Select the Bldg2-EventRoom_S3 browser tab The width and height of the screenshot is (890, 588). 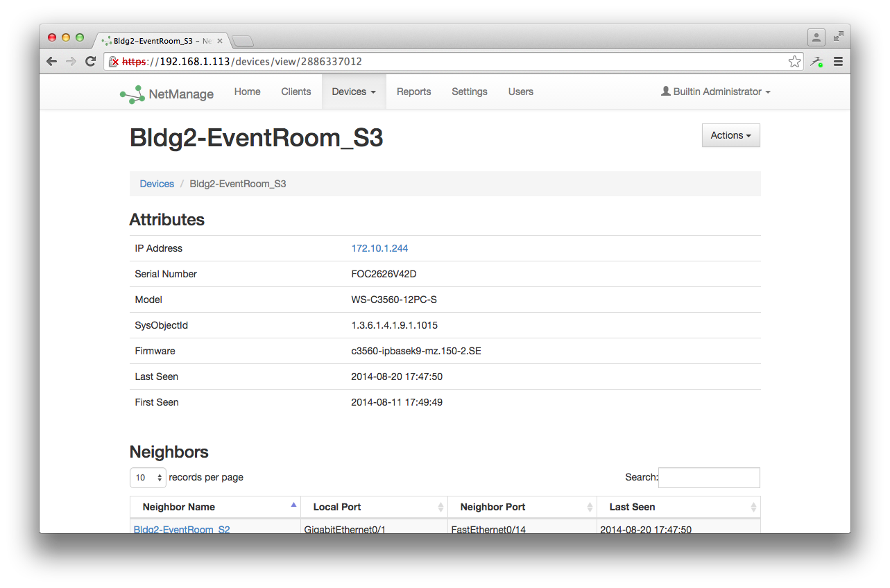tap(162, 41)
